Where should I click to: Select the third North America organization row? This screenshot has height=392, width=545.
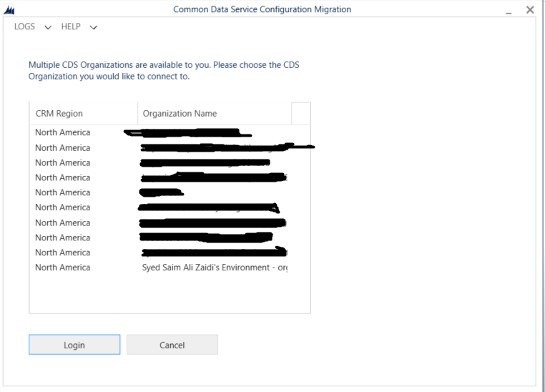tap(170, 163)
